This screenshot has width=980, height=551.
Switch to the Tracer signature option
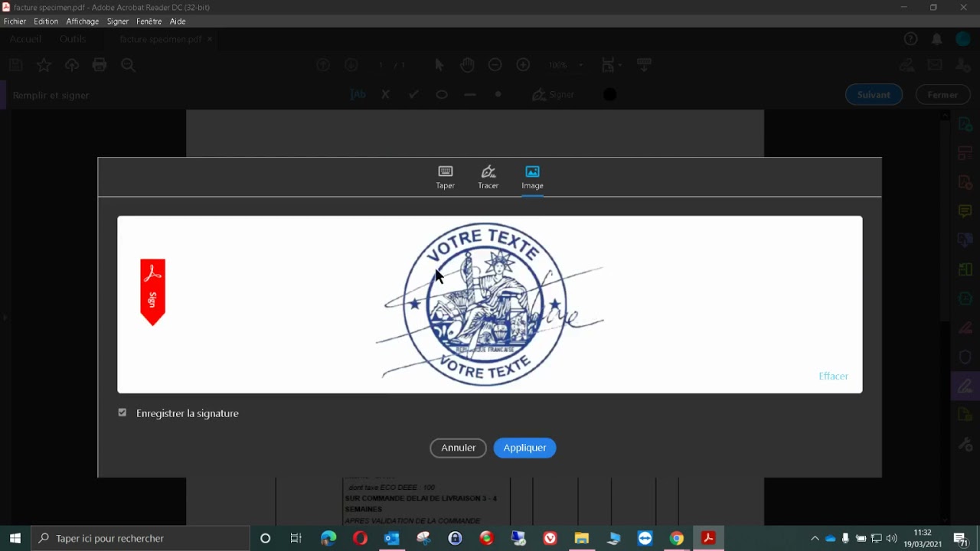[488, 177]
